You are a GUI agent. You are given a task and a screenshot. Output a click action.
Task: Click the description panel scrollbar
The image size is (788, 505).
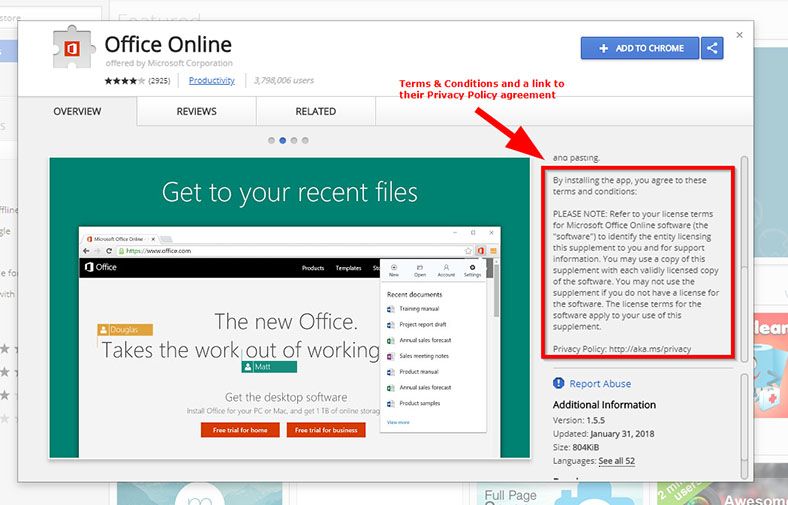click(x=744, y=259)
